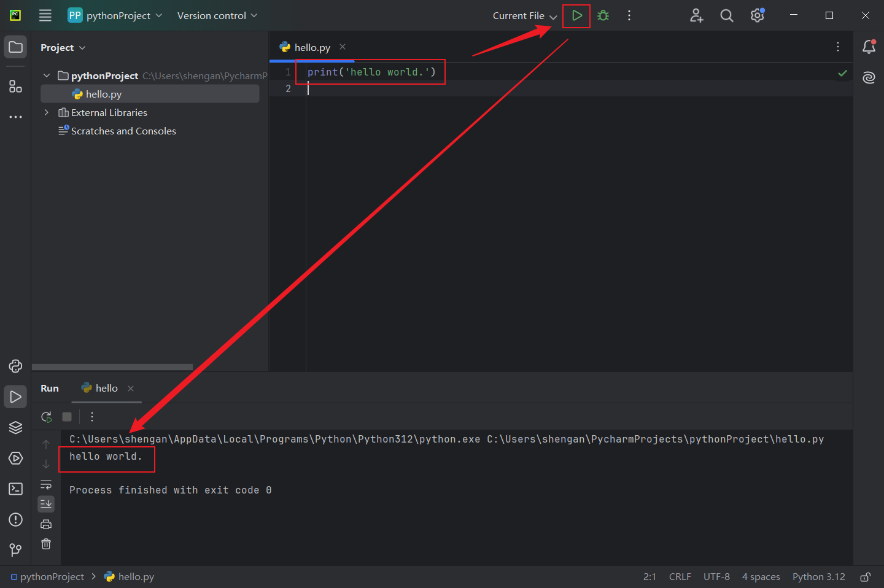The height and width of the screenshot is (588, 884).
Task: Toggle scroll to end in Run console
Action: [x=46, y=505]
